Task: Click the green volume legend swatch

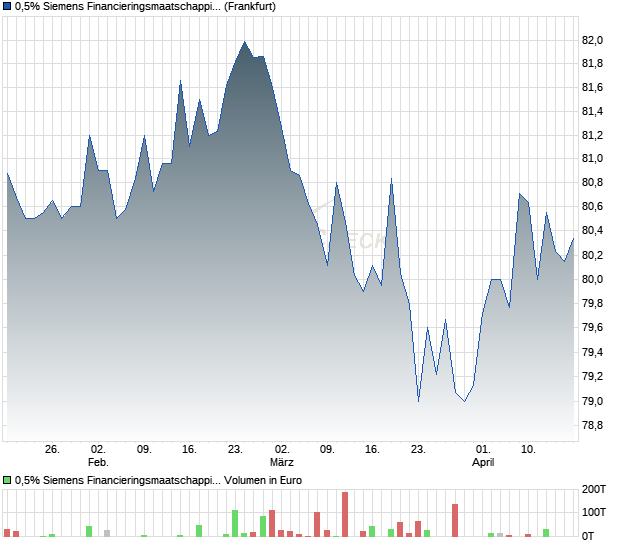Action: [x=7, y=480]
